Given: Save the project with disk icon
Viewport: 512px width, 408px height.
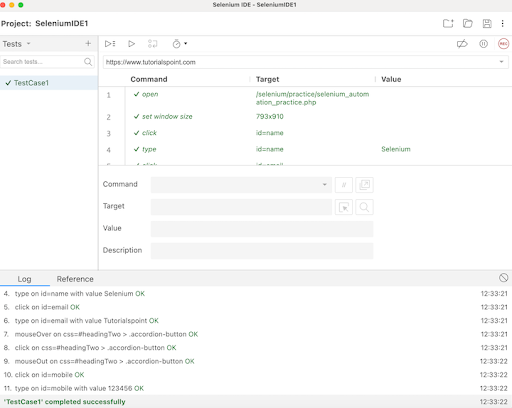Looking at the screenshot, I should click(x=487, y=23).
